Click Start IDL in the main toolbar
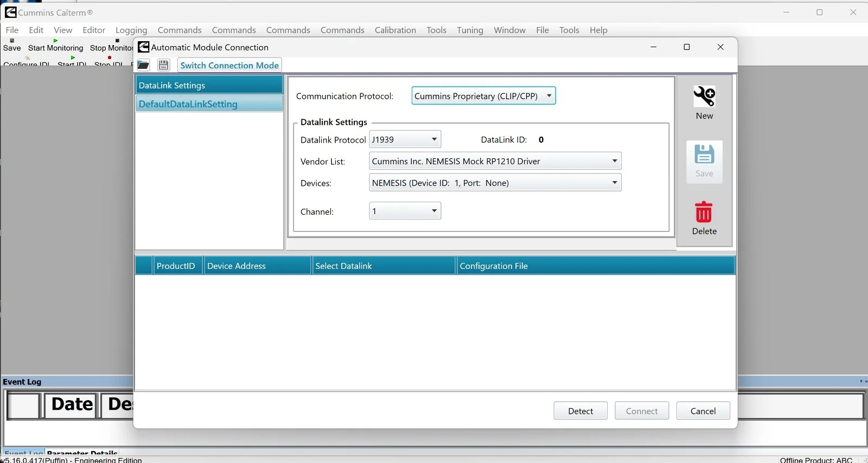The height and width of the screenshot is (463, 868). [72, 61]
